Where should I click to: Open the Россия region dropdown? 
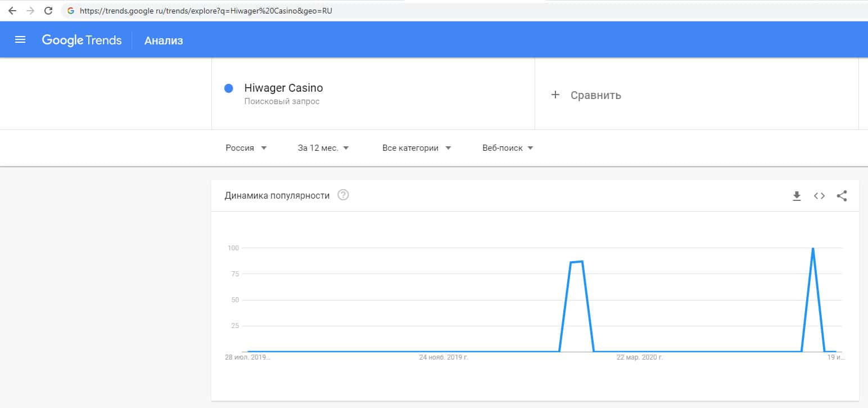coord(246,148)
